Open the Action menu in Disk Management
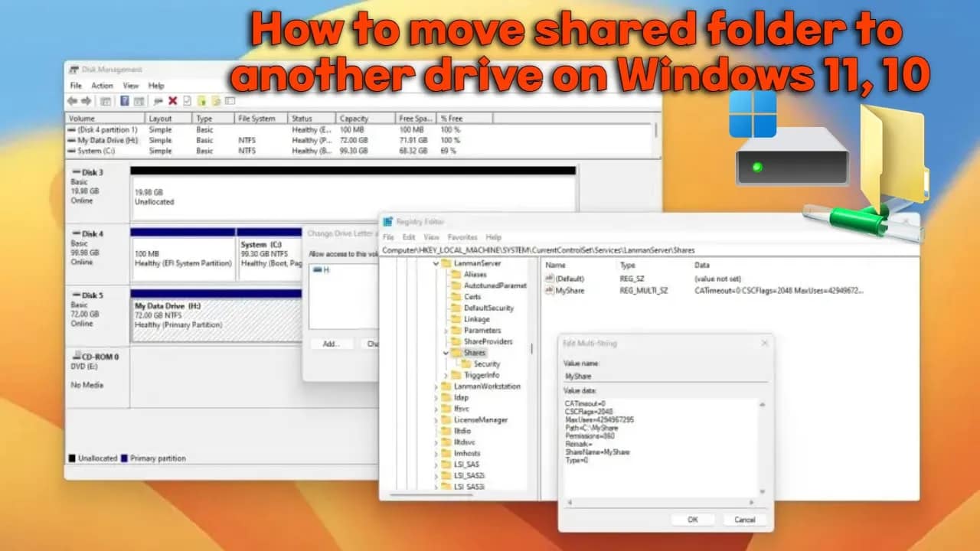Image resolution: width=980 pixels, height=551 pixels. click(x=103, y=86)
